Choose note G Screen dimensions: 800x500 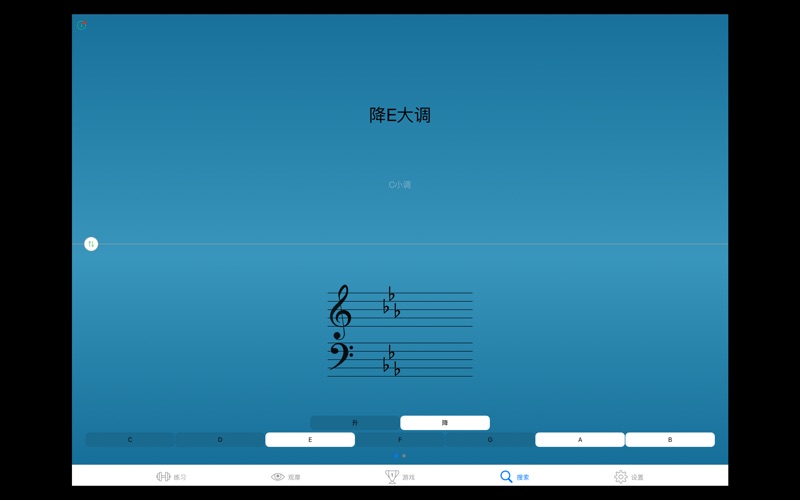pos(490,439)
